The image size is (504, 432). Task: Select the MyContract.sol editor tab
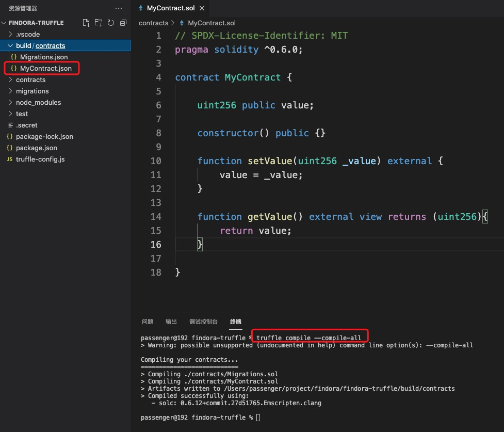tap(170, 8)
